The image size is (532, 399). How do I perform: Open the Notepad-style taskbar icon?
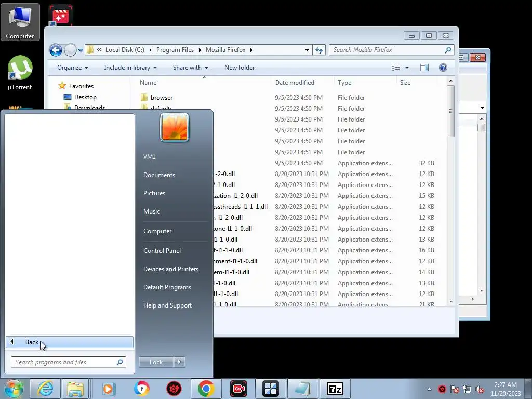click(303, 389)
